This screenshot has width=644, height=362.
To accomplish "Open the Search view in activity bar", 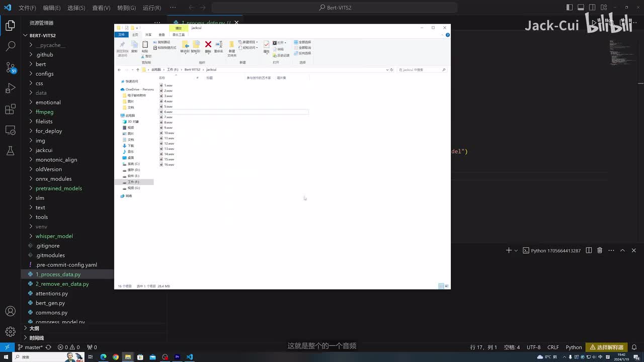I will click(10, 46).
